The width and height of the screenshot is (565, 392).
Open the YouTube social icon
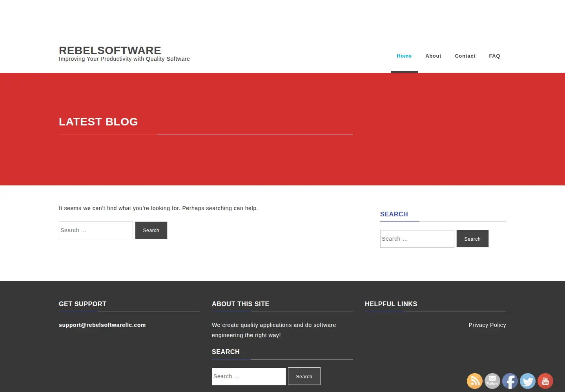(545, 381)
